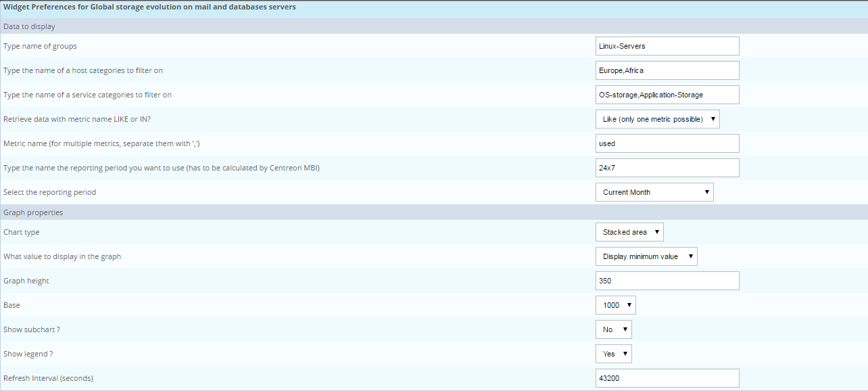Viewport: 868px width, 391px height.
Task: Open the "Show legend ?" dropdown showing Yes
Action: [613, 353]
